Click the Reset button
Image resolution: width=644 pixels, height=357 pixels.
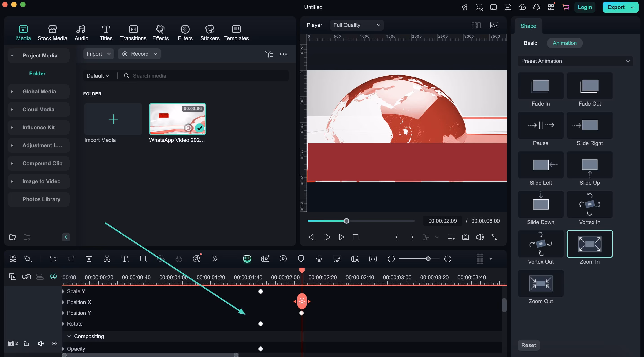click(x=528, y=345)
